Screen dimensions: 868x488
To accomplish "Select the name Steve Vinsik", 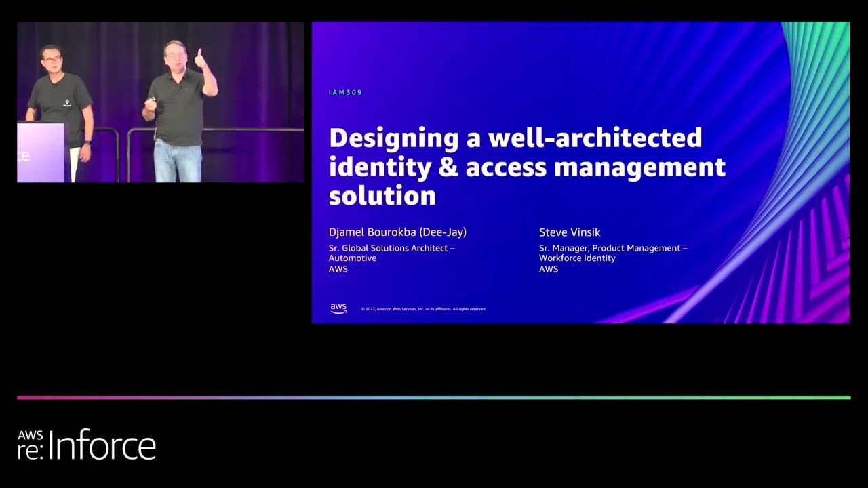I will click(x=570, y=232).
